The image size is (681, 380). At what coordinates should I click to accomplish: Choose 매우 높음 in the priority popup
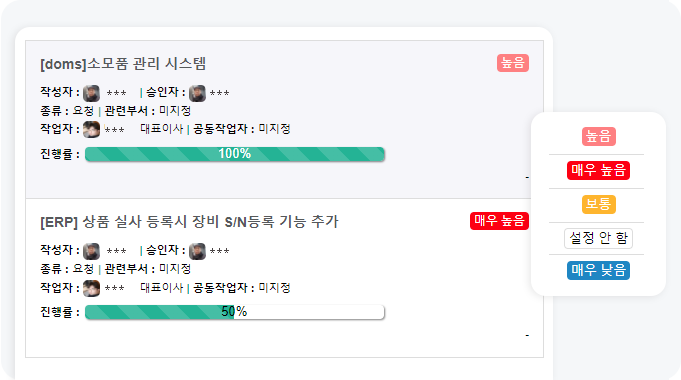(598, 170)
